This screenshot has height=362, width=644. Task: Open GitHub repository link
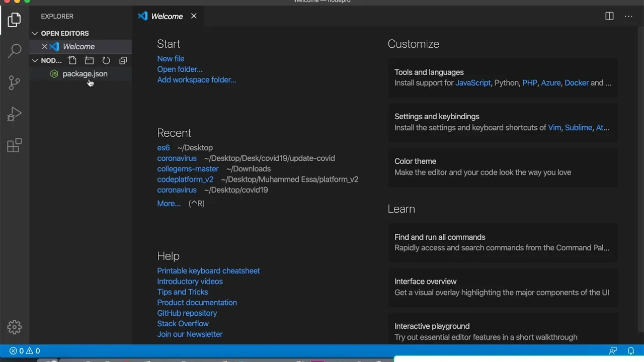click(187, 313)
